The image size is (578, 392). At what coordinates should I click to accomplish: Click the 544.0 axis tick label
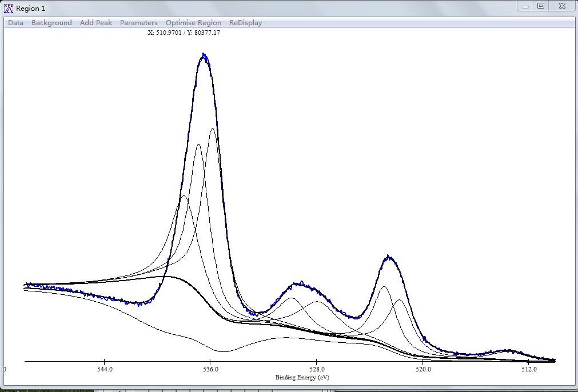[x=105, y=369]
